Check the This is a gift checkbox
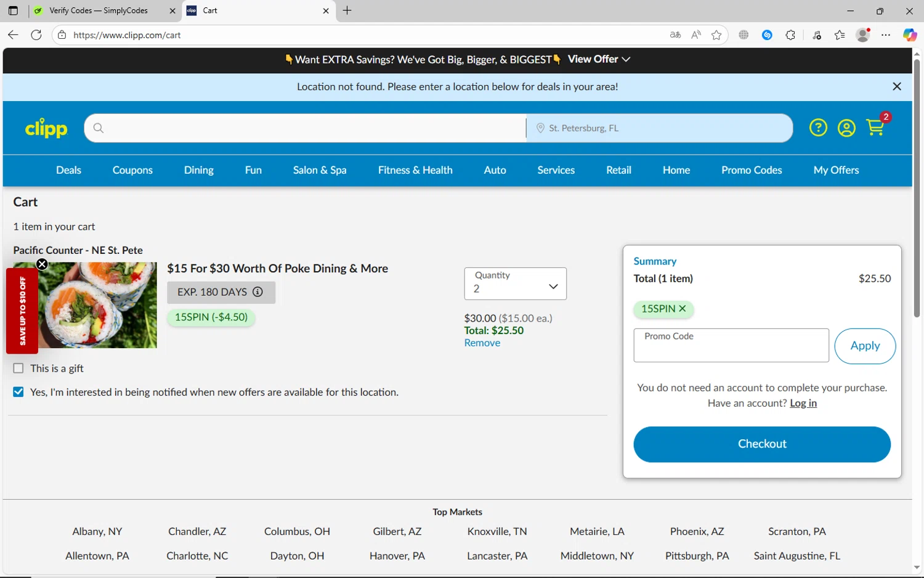Image resolution: width=924 pixels, height=578 pixels. pyautogui.click(x=18, y=368)
